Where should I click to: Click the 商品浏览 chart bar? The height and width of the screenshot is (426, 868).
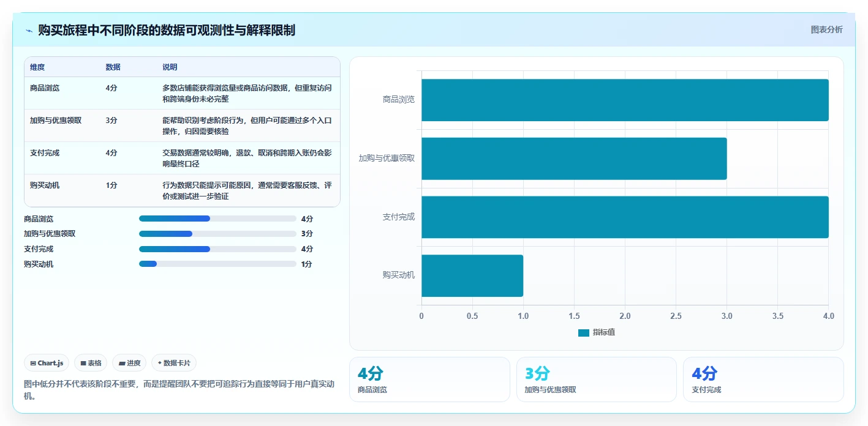point(625,100)
